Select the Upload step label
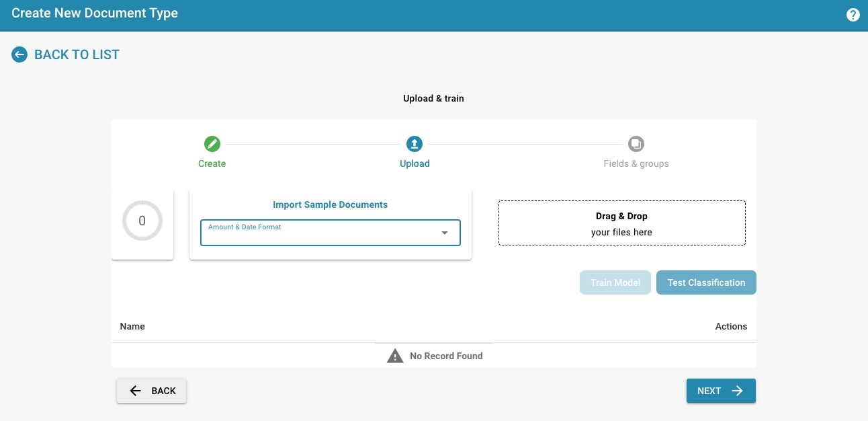This screenshot has width=868, height=421. coord(415,163)
